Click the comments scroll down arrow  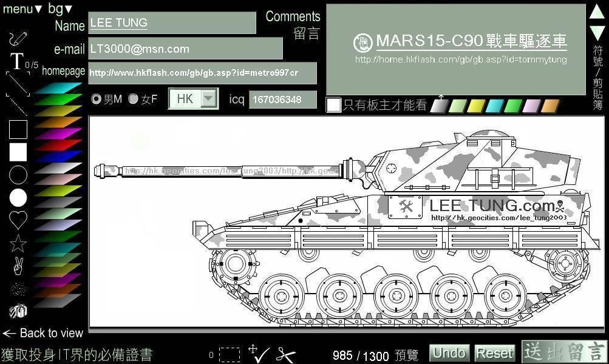pos(597,33)
